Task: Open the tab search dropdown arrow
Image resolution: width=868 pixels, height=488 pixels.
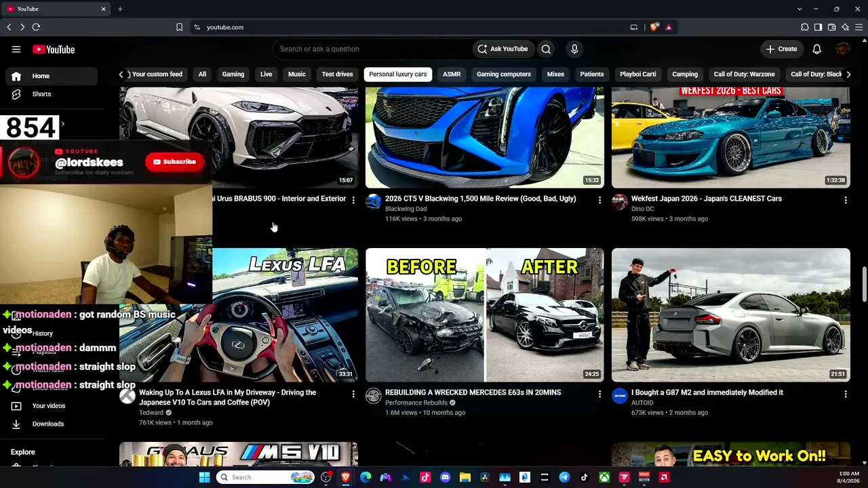Action: tap(800, 9)
